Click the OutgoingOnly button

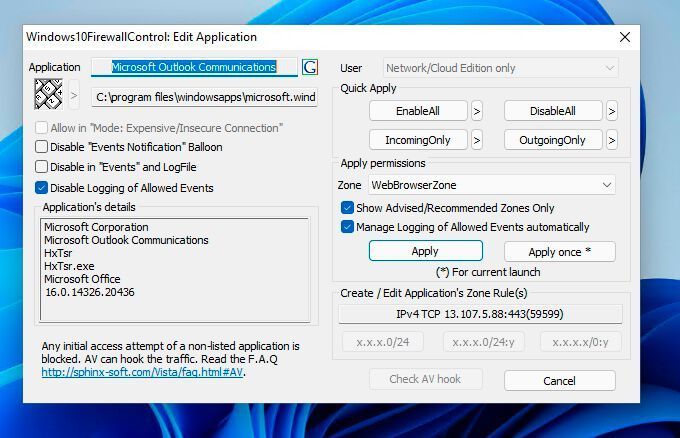(x=553, y=140)
